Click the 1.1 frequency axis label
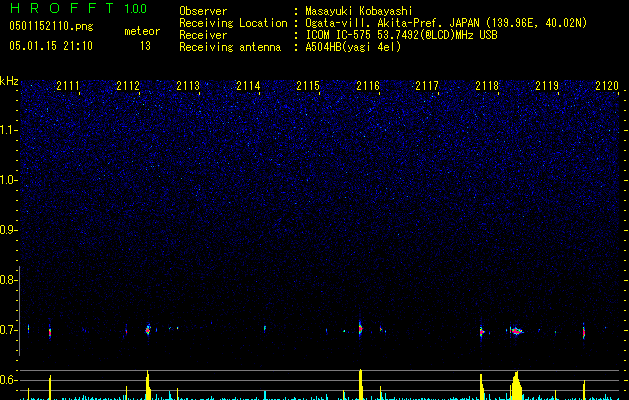The image size is (629, 400). coord(8,130)
